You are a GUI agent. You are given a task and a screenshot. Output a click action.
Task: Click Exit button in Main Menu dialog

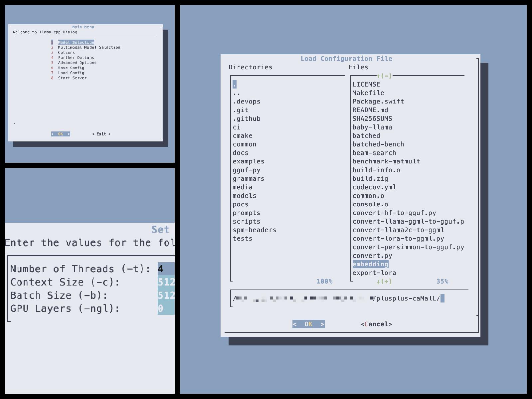point(101,134)
